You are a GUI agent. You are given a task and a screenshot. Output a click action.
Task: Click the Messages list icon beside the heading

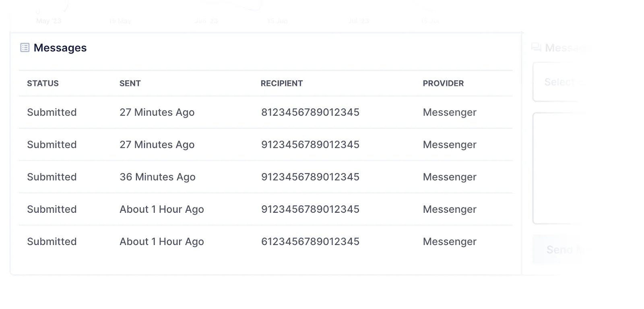[25, 48]
